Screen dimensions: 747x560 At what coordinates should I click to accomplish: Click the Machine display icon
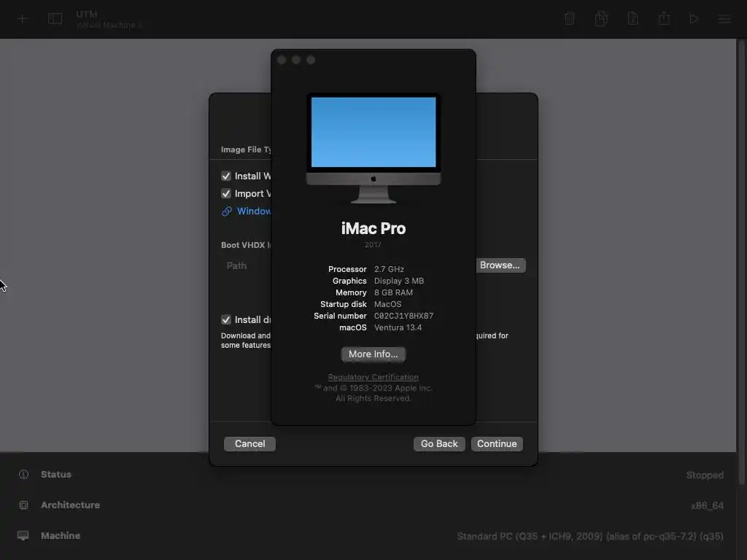tap(23, 535)
